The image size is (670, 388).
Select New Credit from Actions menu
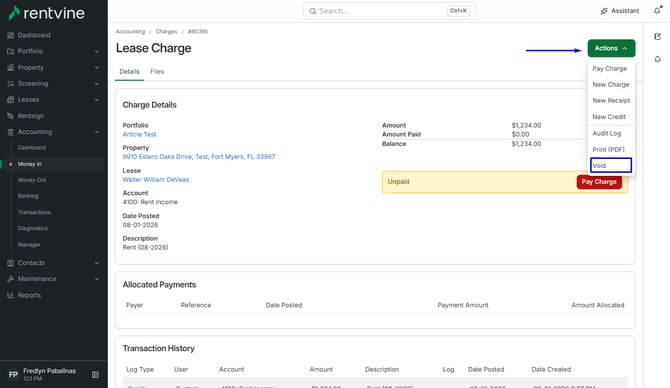(x=609, y=117)
